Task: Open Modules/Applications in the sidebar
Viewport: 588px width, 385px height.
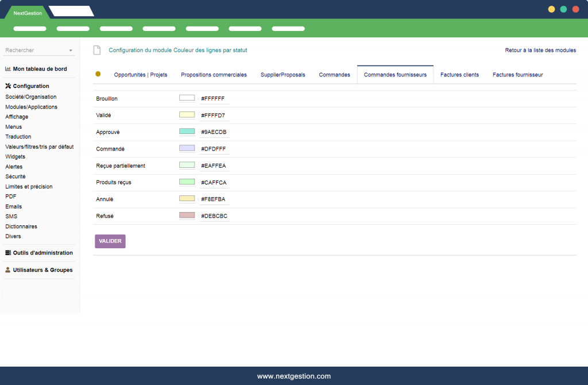Action: coord(31,107)
